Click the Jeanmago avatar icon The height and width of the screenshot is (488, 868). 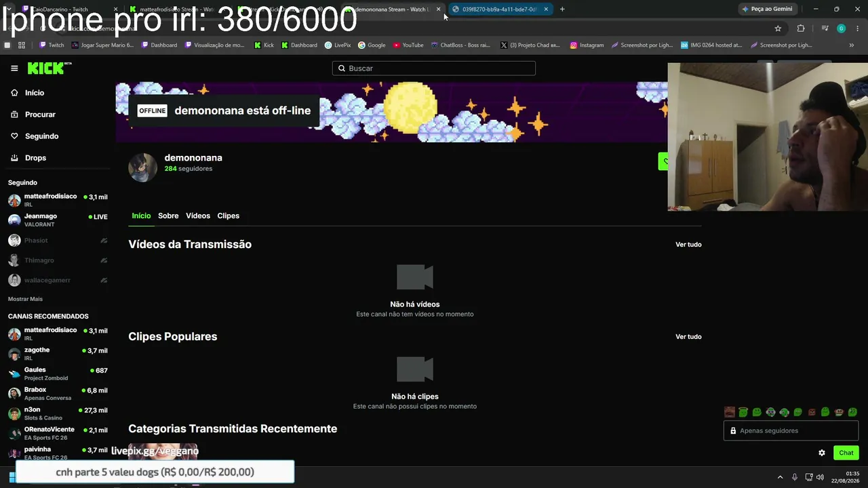pyautogui.click(x=14, y=220)
